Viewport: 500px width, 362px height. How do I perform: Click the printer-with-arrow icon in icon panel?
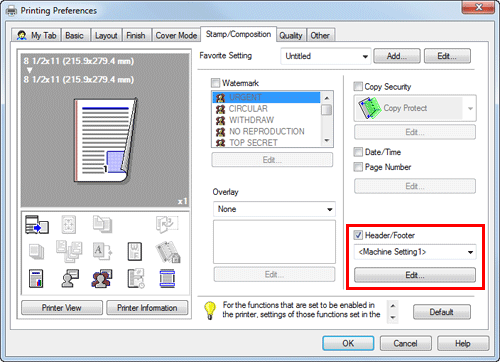[x=37, y=224]
